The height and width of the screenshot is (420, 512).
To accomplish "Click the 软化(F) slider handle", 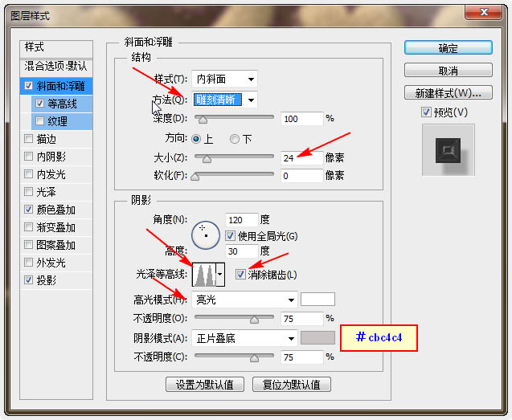I will point(195,177).
